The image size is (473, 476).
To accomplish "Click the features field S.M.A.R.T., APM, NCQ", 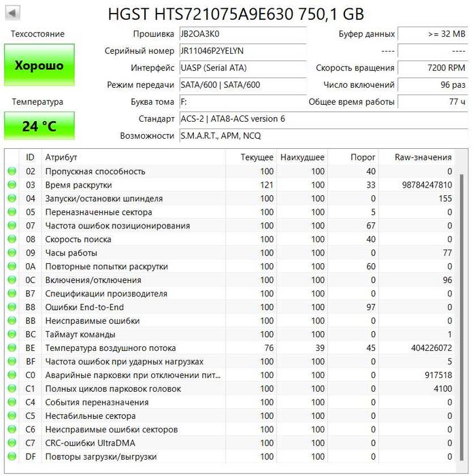I will point(323,136).
